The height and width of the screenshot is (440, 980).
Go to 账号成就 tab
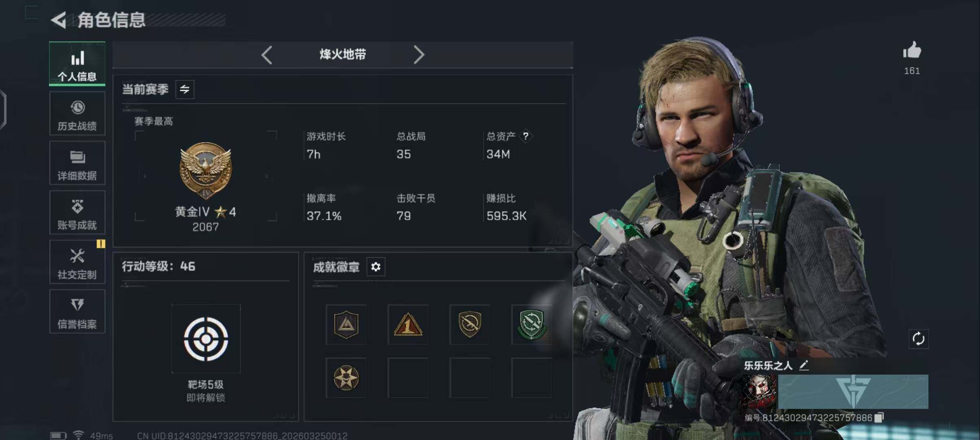[77, 213]
